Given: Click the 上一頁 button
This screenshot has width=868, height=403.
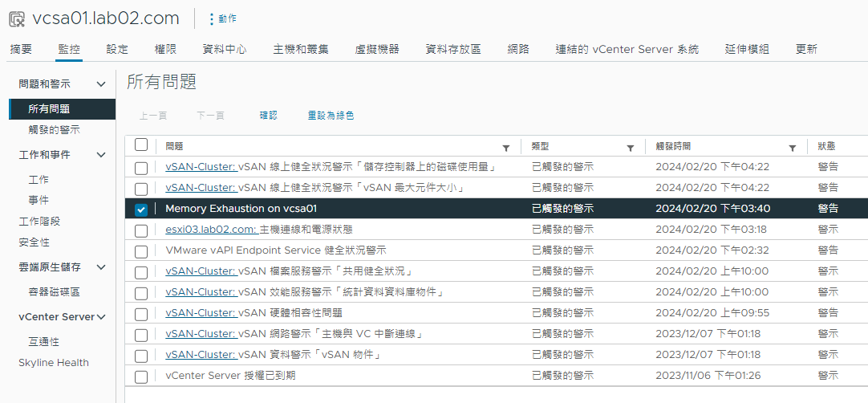Looking at the screenshot, I should pyautogui.click(x=152, y=116).
